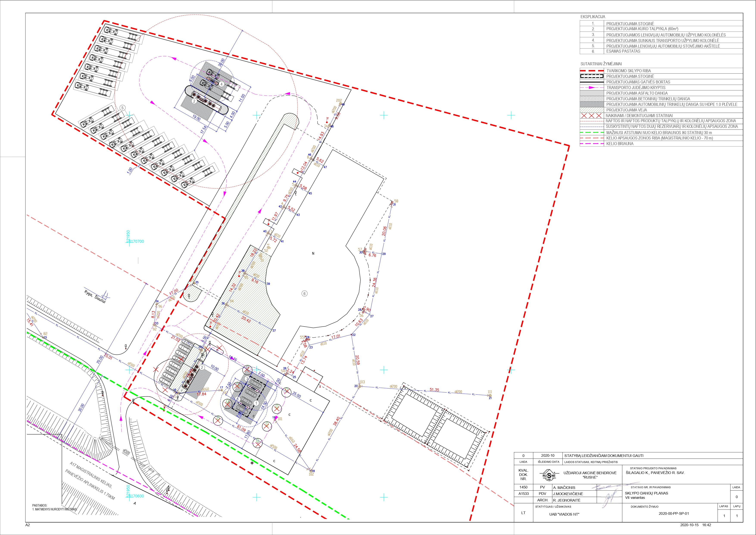Click the dashed canopy symbol in legend
Image resolution: width=756 pixels, height=535 pixels.
[592, 77]
